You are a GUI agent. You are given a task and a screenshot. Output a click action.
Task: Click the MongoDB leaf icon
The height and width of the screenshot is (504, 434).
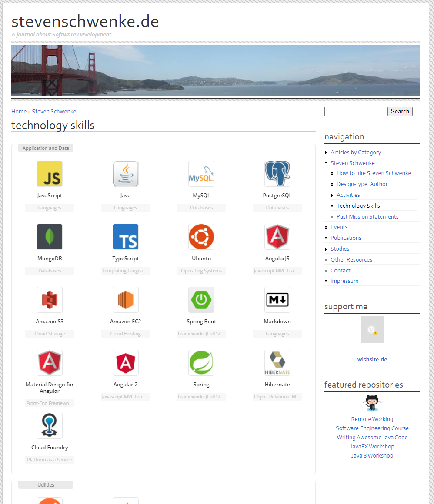[x=50, y=237]
